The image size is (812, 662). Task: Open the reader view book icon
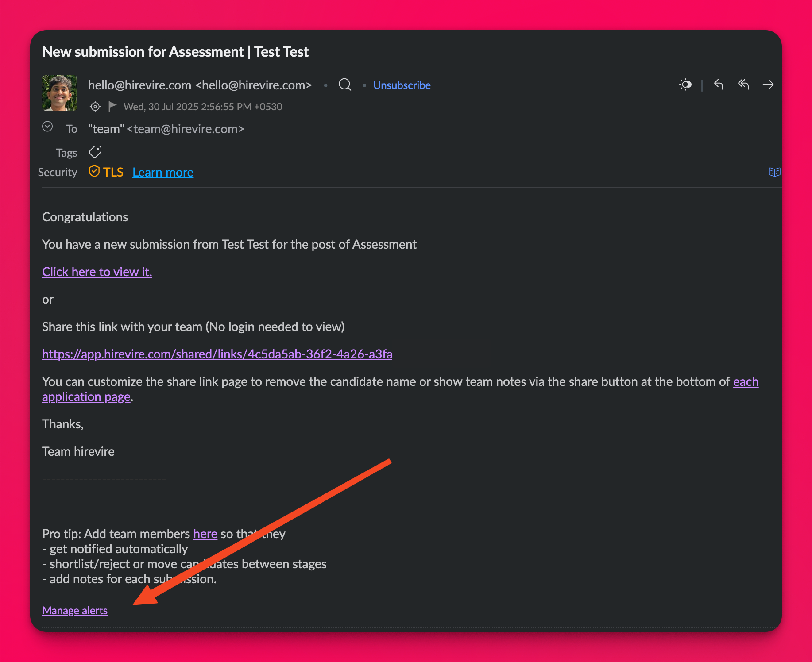tap(774, 172)
